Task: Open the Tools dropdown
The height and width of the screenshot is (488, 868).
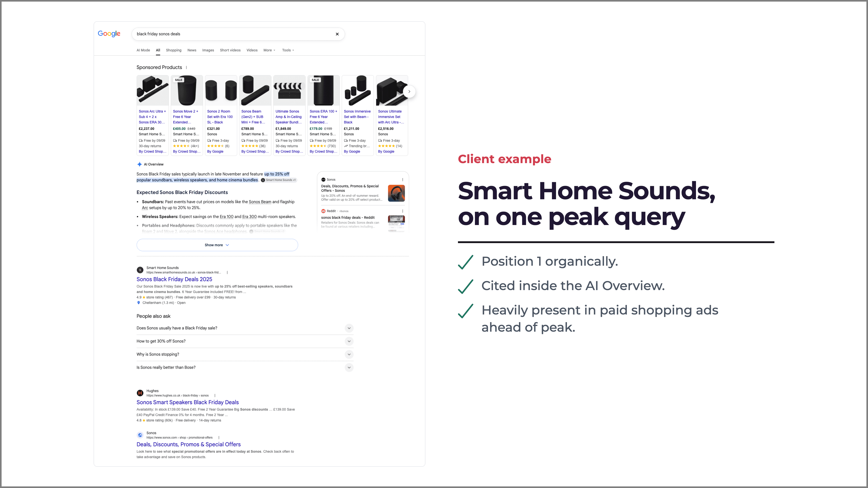Action: (288, 50)
